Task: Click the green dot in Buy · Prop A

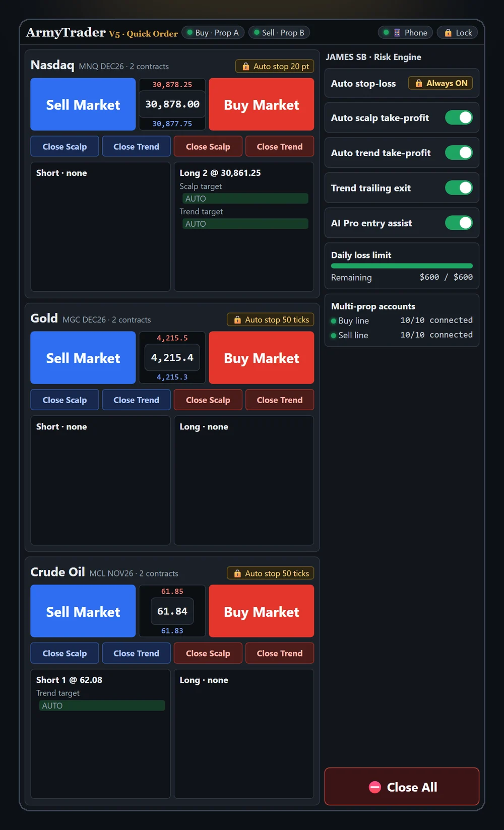Action: [x=190, y=33]
